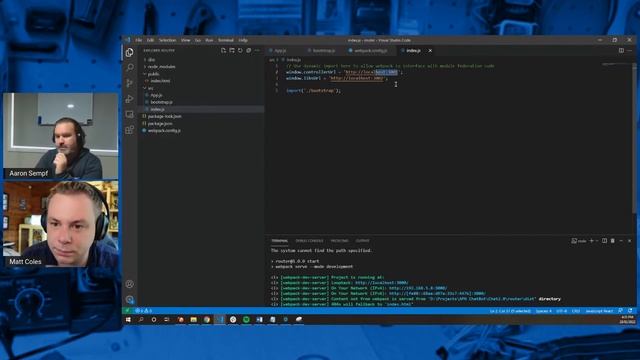This screenshot has width=640, height=360.
Task: Open the Run and Debug view
Action: coord(130,99)
